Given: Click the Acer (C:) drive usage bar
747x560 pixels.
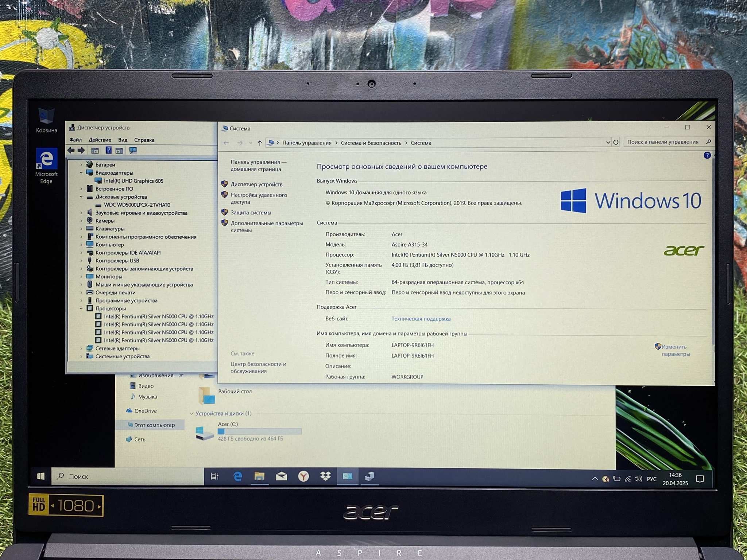Looking at the screenshot, I should coord(259,431).
